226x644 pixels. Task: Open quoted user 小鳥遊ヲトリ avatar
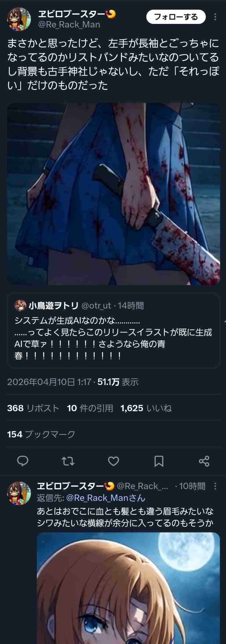tap(20, 305)
